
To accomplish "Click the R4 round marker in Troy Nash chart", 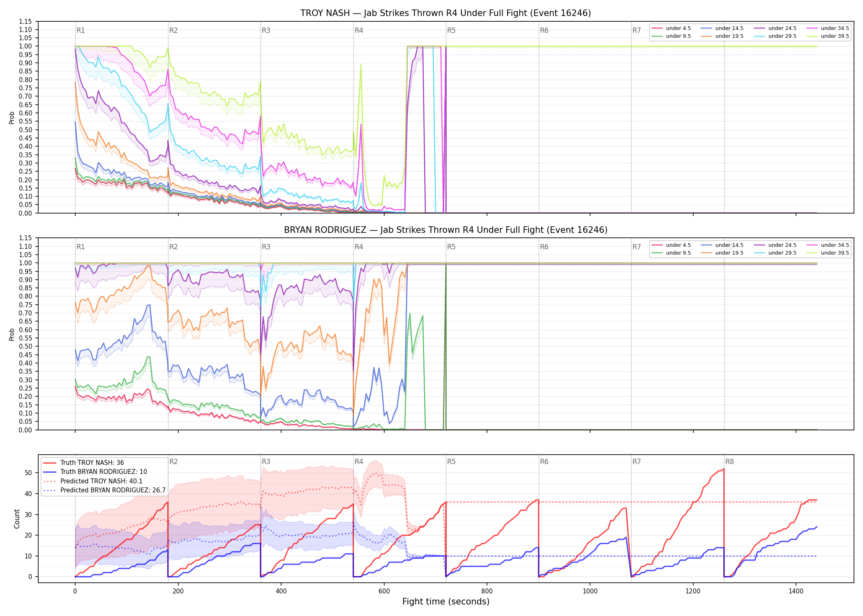I will tap(359, 30).
